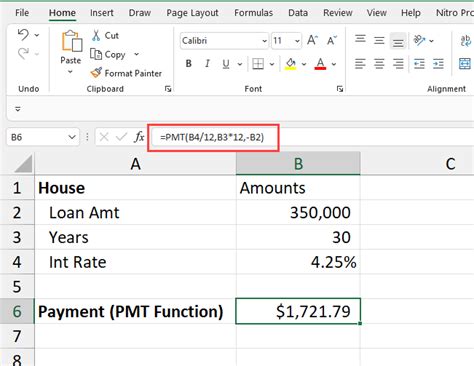Click Decrease Font Size icon

click(x=332, y=40)
